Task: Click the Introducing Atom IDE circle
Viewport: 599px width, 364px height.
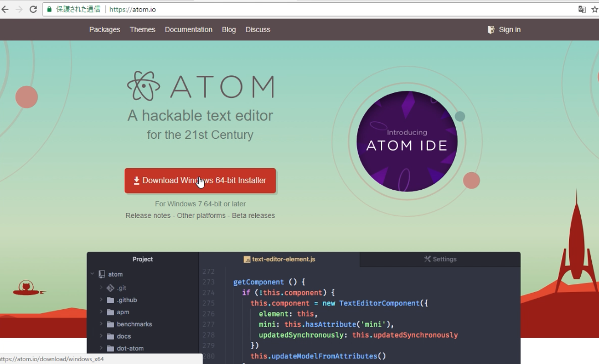Action: coord(407,141)
